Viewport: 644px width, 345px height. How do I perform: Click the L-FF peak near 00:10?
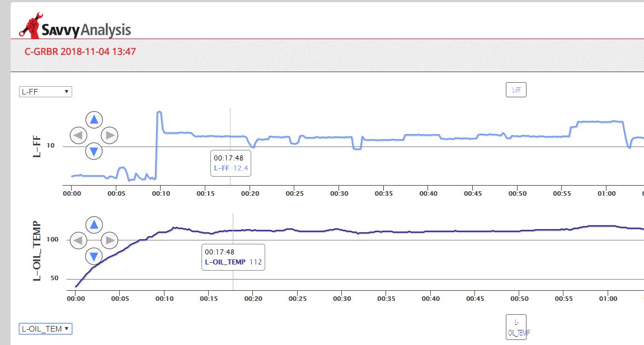[159, 112]
